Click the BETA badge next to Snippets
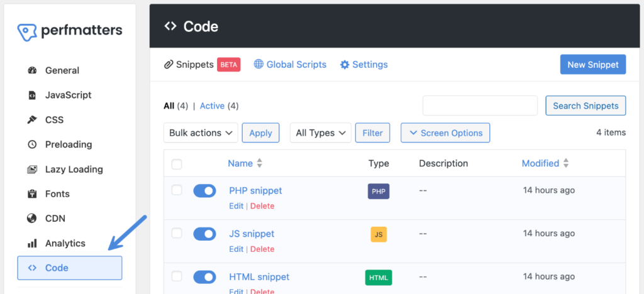Viewport: 644px width, 294px height. 229,64
